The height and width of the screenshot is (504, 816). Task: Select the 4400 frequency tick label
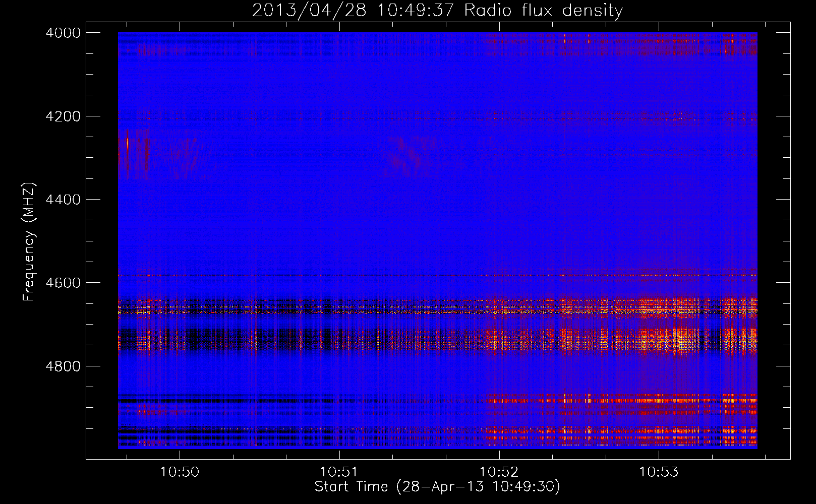coord(63,200)
